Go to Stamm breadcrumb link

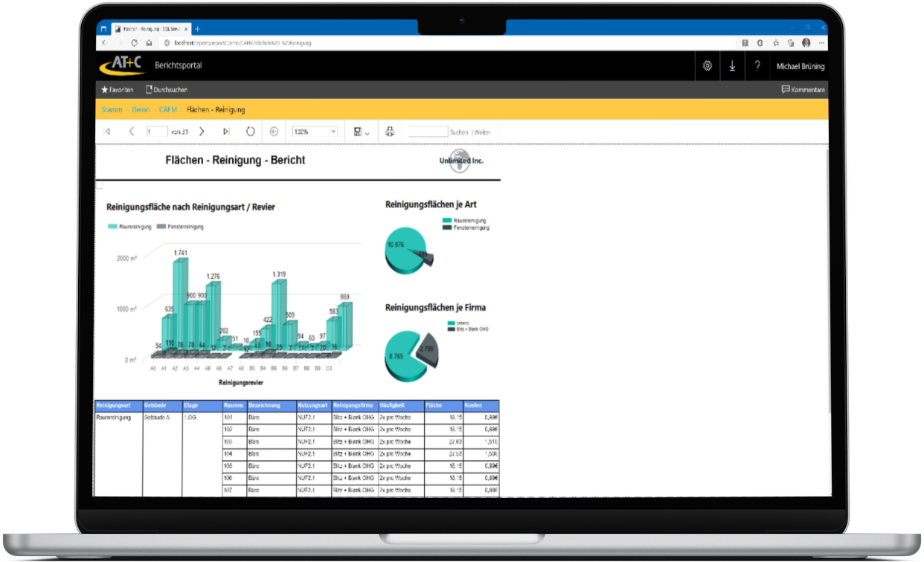(112, 110)
